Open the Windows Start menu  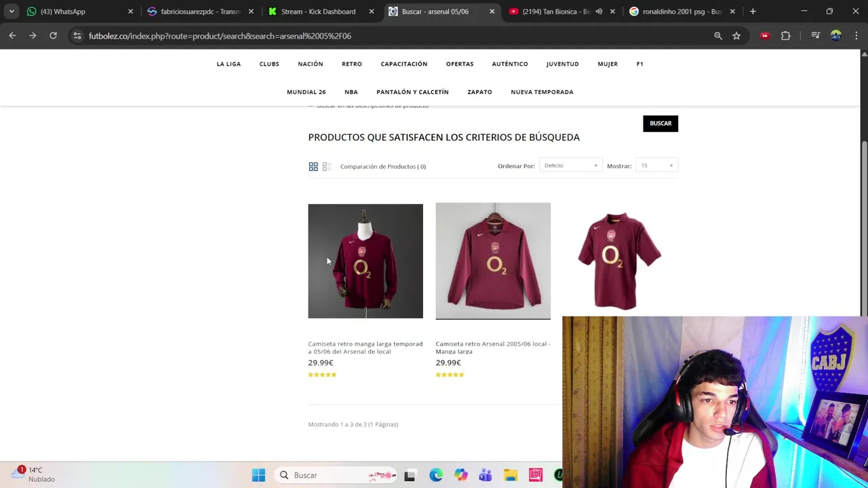pos(258,475)
